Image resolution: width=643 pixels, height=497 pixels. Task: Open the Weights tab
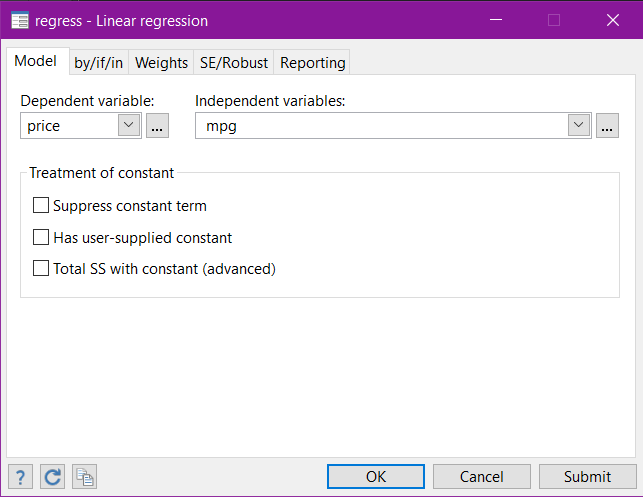[x=161, y=62]
